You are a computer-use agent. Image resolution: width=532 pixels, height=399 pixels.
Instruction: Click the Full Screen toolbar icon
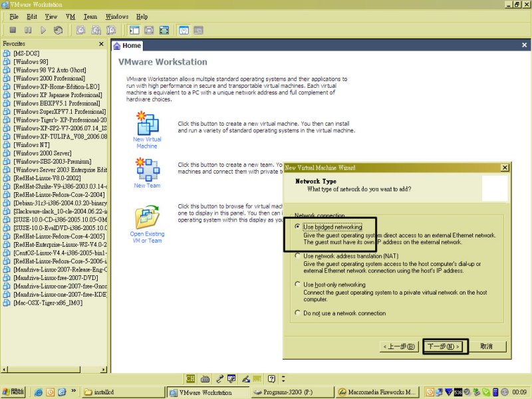[164, 30]
